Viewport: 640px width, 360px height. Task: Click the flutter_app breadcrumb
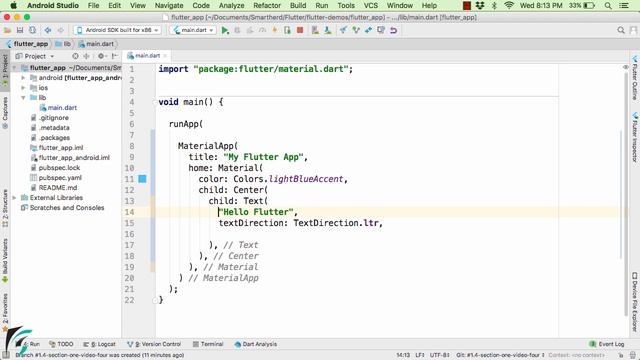27,44
